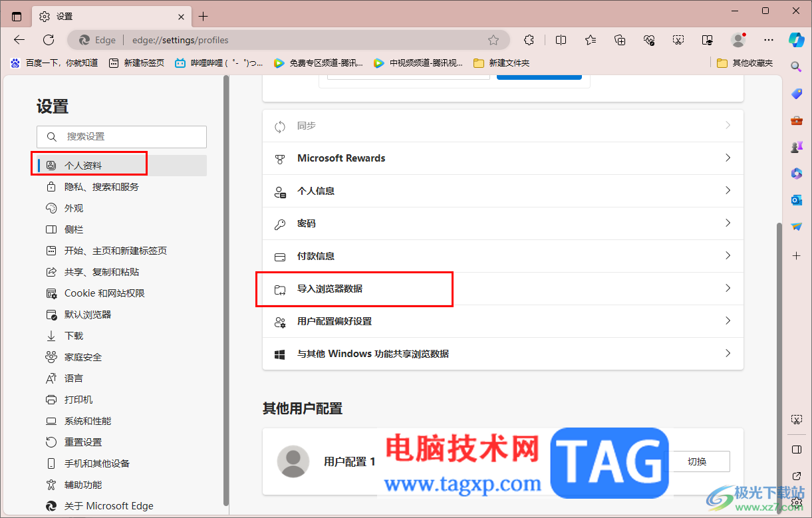This screenshot has width=812, height=518.
Task: Open Copilot in the browser toolbar
Action: click(x=796, y=40)
